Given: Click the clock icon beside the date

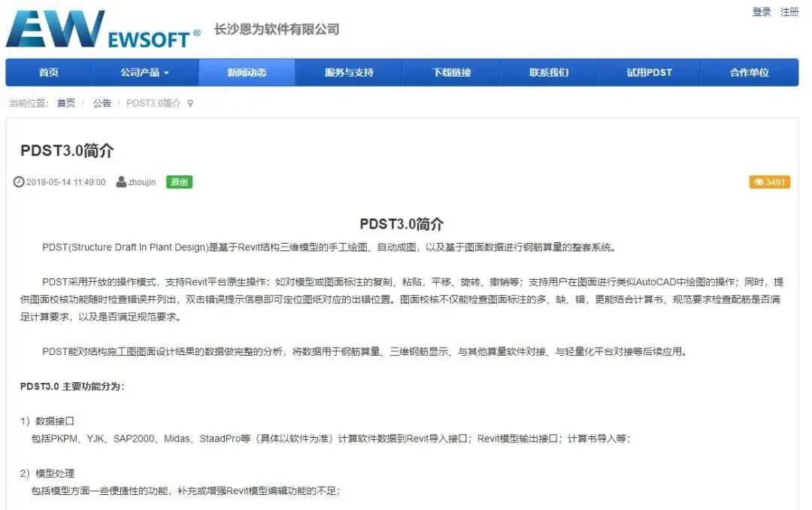Looking at the screenshot, I should coord(19,182).
